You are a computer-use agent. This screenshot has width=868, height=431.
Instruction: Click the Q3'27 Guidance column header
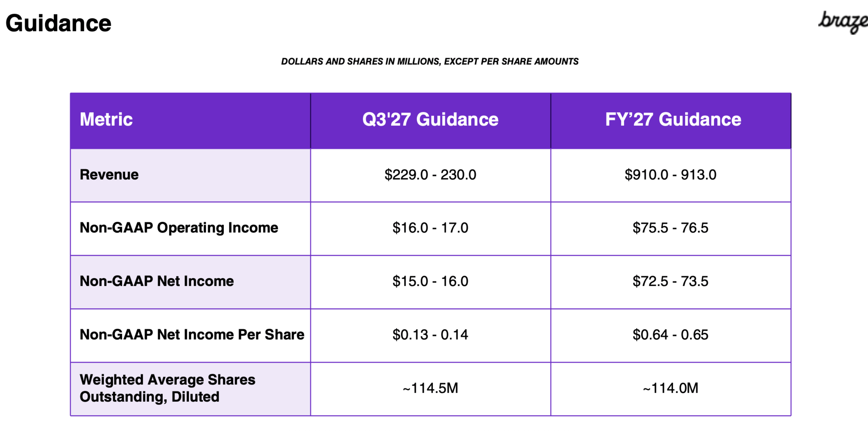click(430, 119)
